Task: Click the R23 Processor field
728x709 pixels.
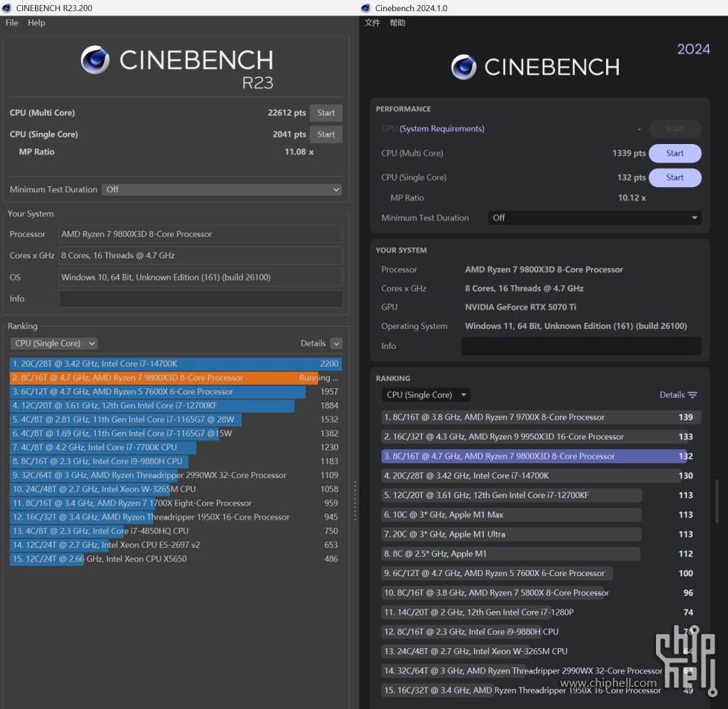Action: [x=201, y=235]
